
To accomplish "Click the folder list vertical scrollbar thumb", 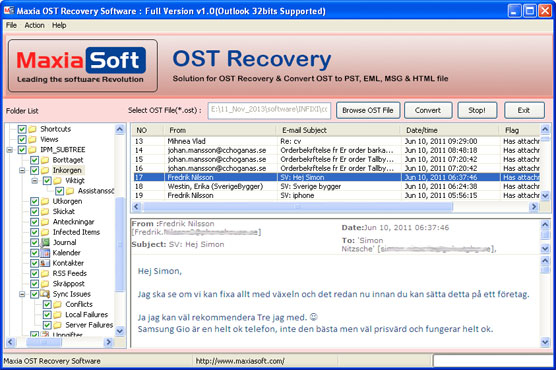I will (120, 244).
